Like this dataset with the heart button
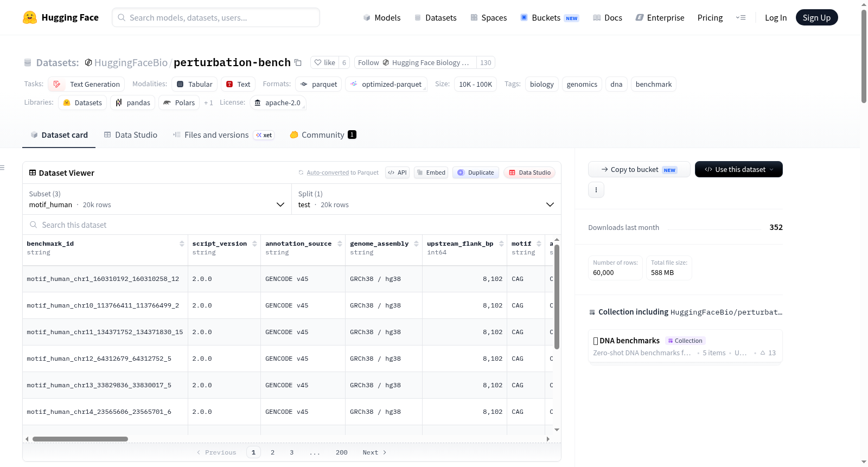 coord(324,62)
